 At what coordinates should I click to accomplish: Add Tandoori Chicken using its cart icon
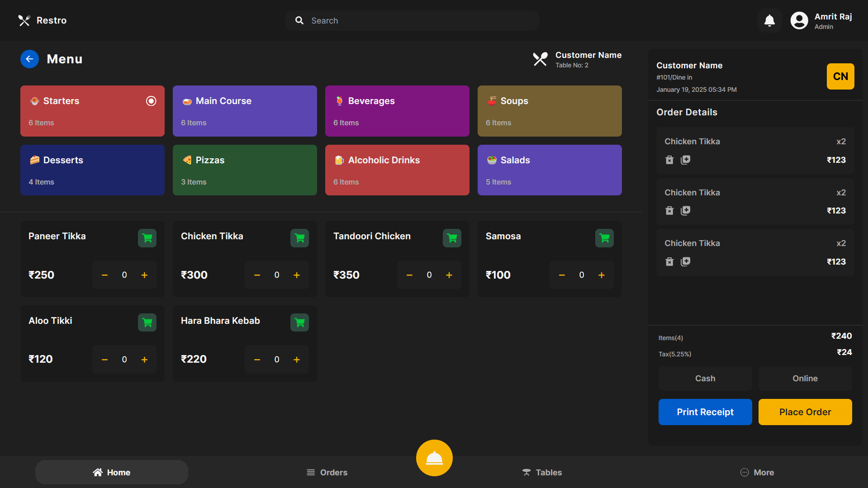452,238
